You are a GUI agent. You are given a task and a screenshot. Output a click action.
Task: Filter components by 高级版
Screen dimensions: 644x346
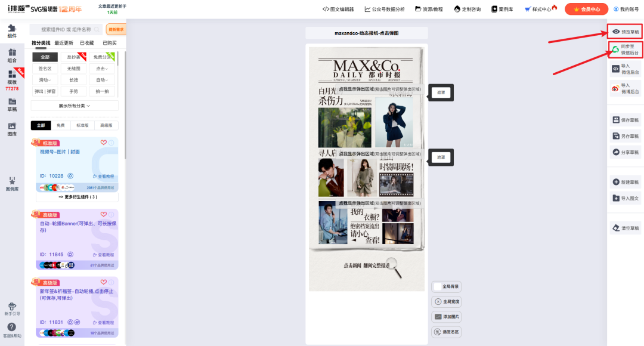(106, 125)
